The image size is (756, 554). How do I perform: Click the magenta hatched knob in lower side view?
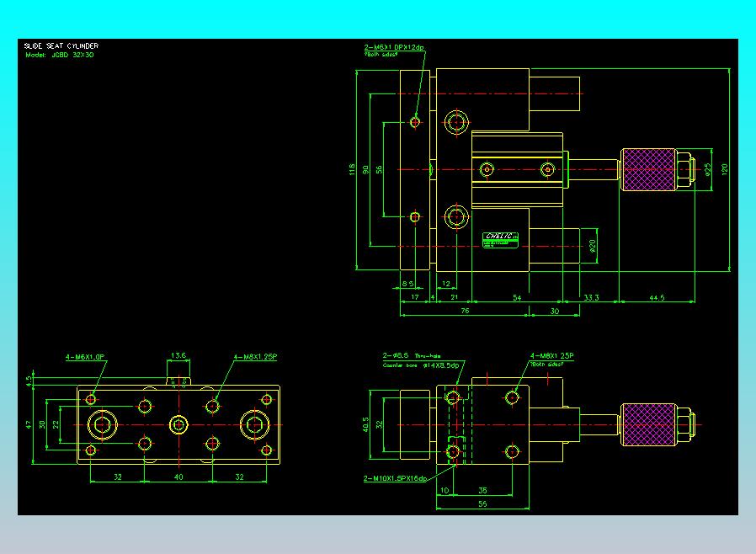(648, 425)
